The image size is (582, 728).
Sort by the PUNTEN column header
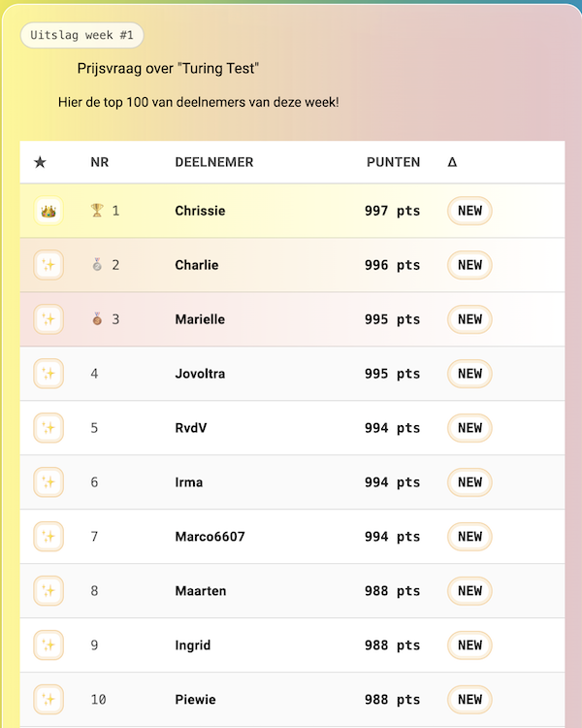[x=393, y=162]
